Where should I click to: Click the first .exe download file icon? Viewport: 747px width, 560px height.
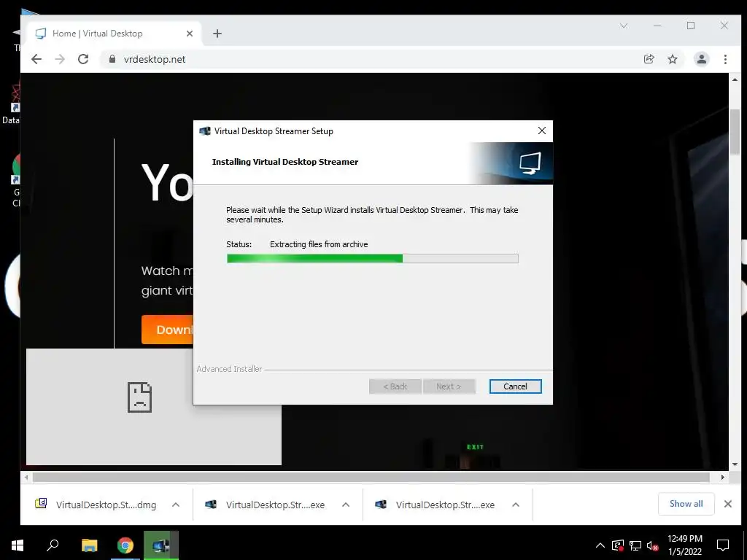[211, 504]
